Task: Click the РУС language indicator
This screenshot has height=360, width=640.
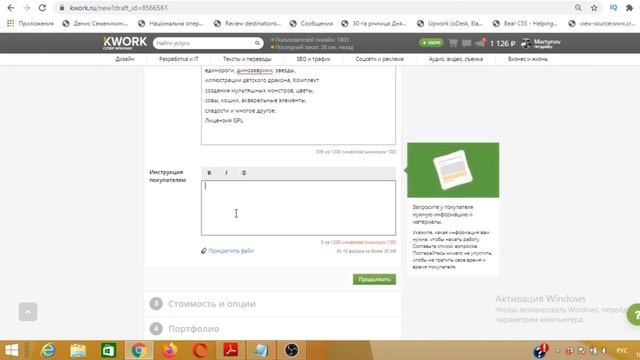Action: (x=622, y=351)
